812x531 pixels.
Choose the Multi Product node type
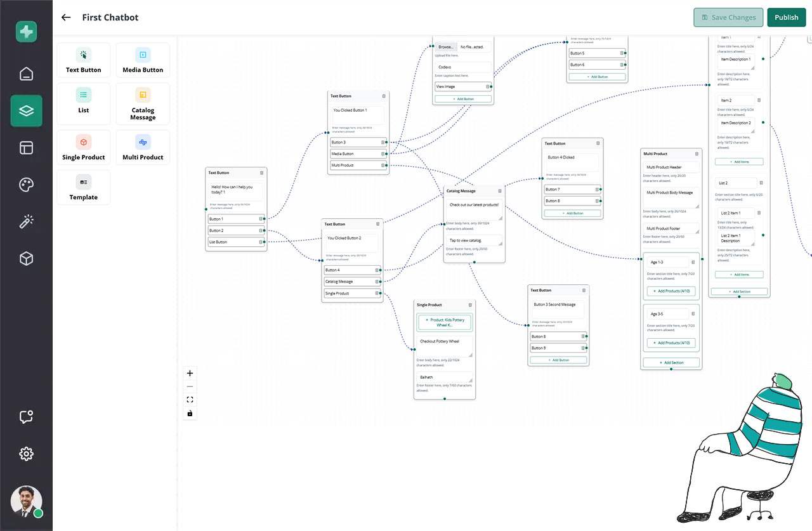click(143, 148)
